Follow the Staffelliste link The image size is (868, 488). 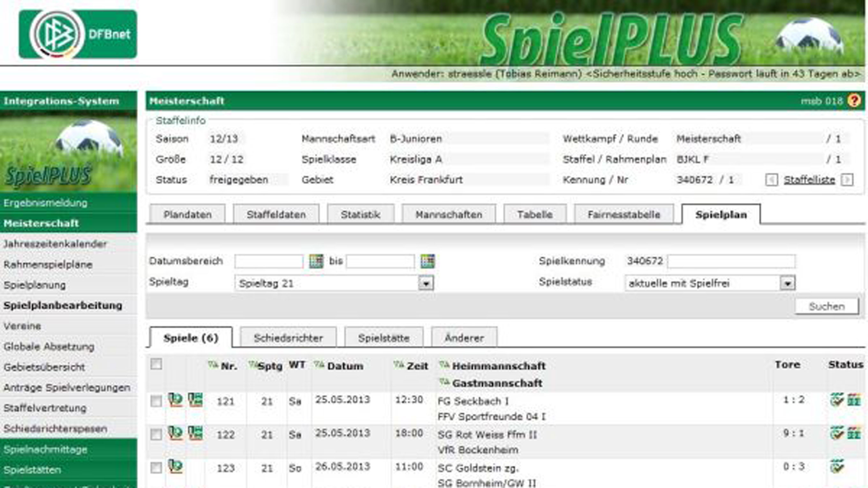pyautogui.click(x=809, y=180)
